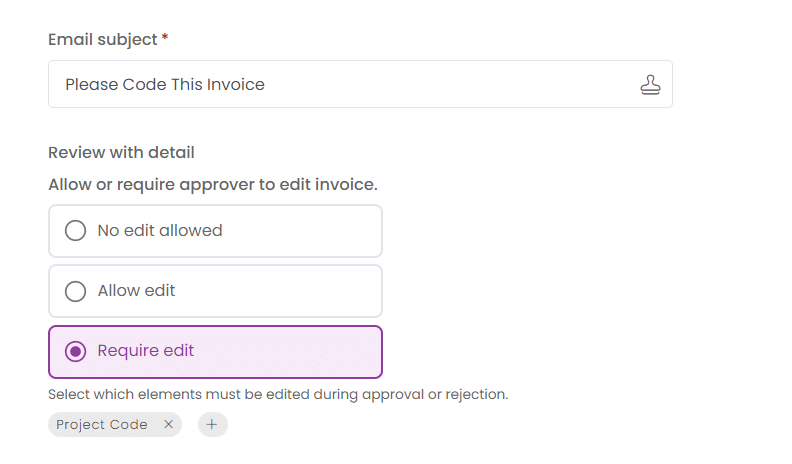Image resolution: width=792 pixels, height=464 pixels.
Task: Click empty area inside No edit allowed card
Action: click(303, 231)
